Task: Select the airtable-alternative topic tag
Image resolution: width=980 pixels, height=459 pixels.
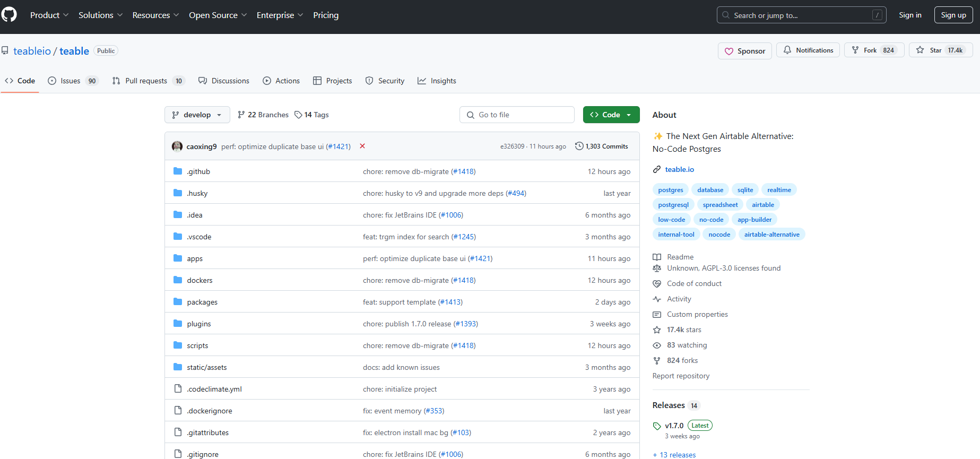Action: coord(771,234)
